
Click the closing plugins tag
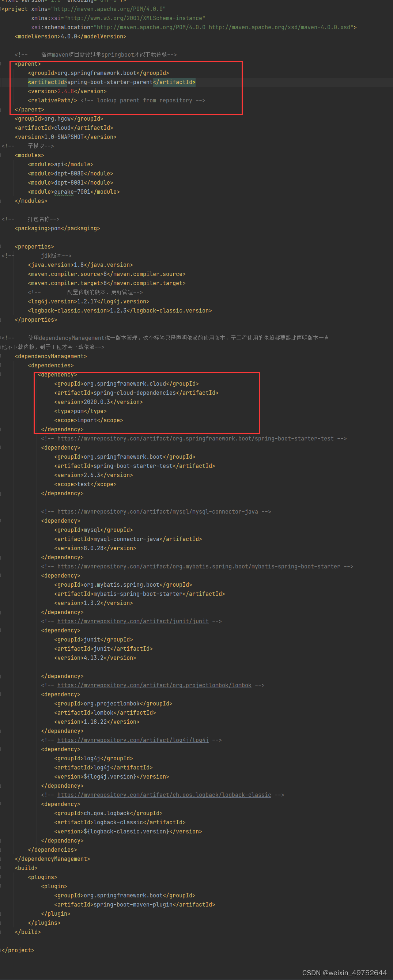pyautogui.click(x=44, y=922)
